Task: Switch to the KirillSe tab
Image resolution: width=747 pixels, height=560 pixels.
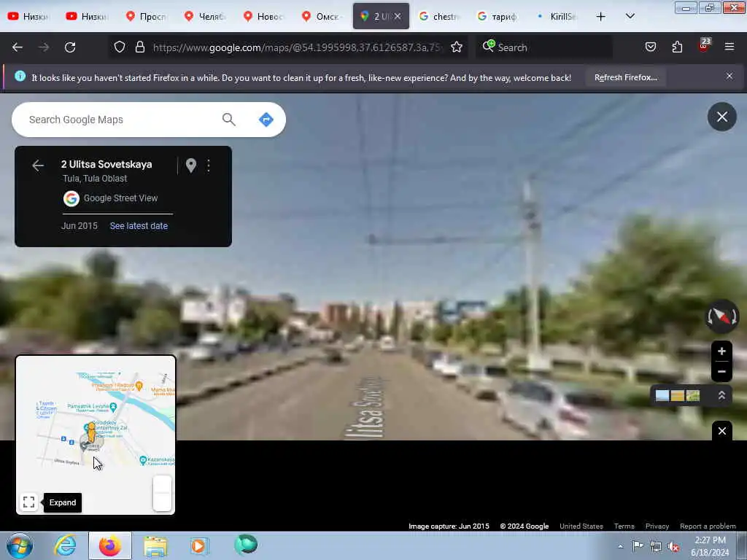Action: pos(557,16)
